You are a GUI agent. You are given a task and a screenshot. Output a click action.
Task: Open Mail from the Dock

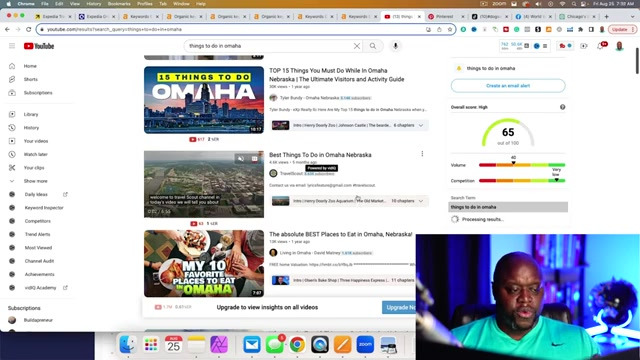tap(252, 345)
